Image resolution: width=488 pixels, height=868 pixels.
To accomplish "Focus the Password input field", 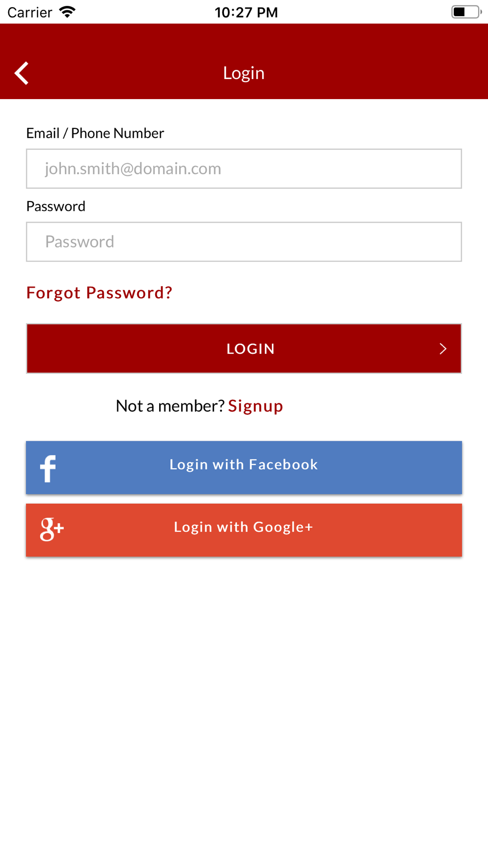I will (x=244, y=242).
